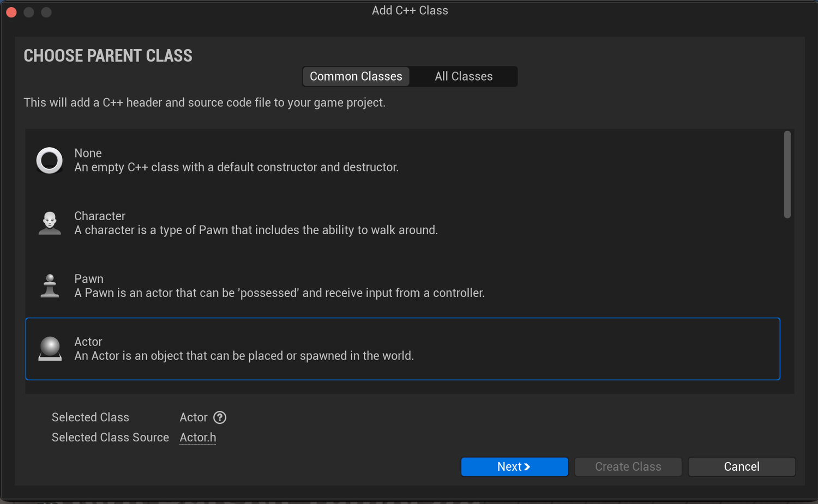Viewport: 818px width, 504px height.
Task: Select the Pawn parent class title
Action: click(x=89, y=279)
